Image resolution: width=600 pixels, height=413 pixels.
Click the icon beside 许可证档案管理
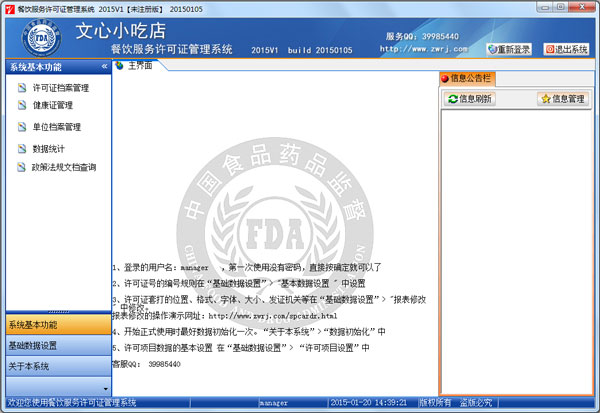click(22, 88)
